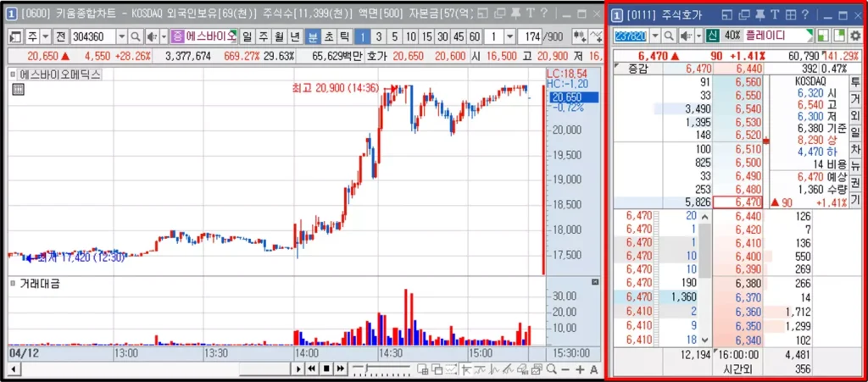Click minus zoom-out icon at chart bottom
This screenshot has height=382, width=868.
pos(565,369)
